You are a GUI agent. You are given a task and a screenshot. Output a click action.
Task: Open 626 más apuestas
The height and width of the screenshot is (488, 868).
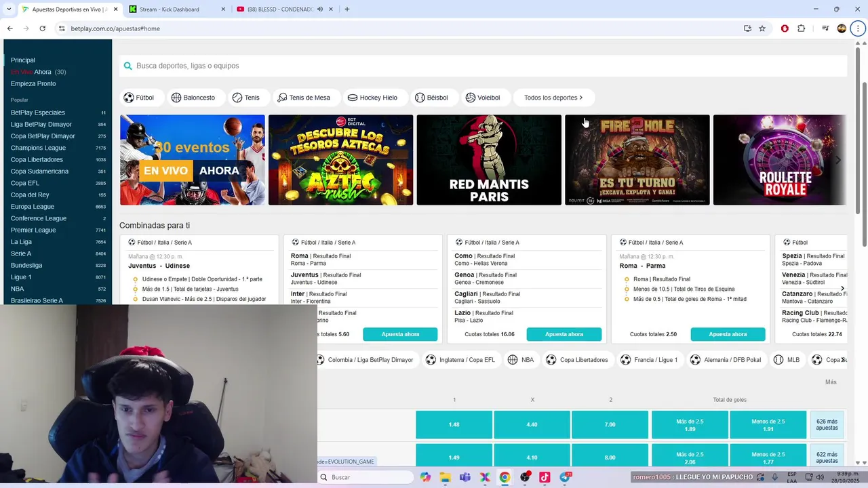click(x=827, y=424)
